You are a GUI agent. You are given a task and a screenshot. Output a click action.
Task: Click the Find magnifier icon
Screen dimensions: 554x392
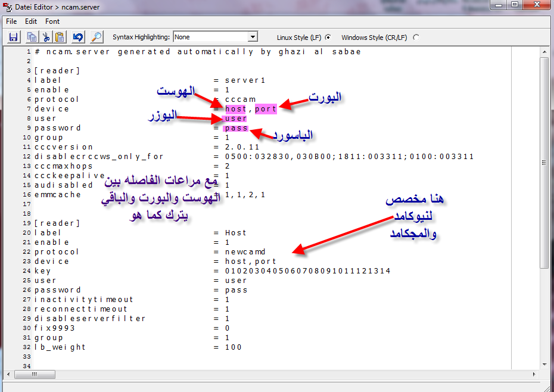tap(97, 37)
